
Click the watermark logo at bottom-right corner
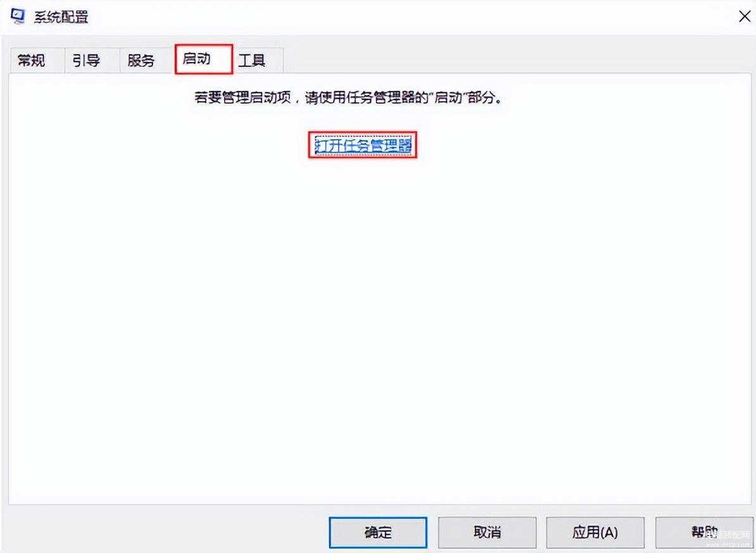pos(727,538)
